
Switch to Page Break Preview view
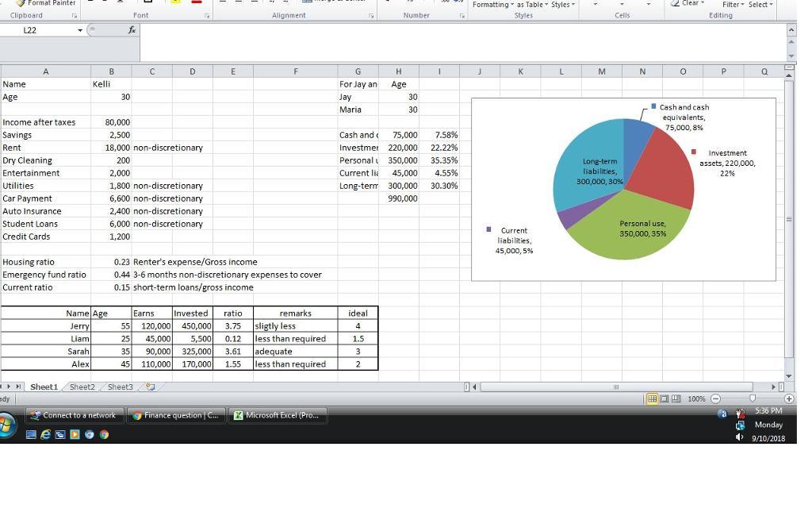pyautogui.click(x=675, y=398)
